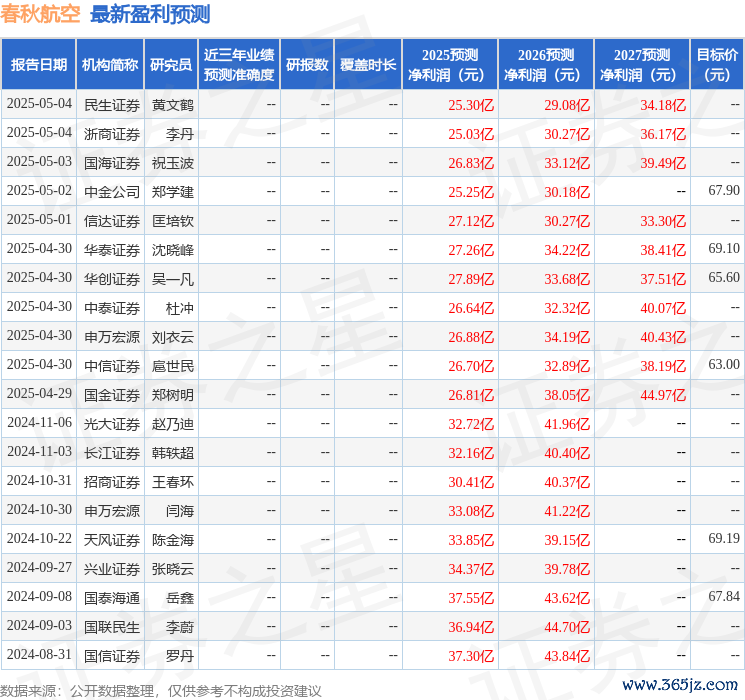745x700 pixels.
Task: Select the 2026预测净利润 column header
Action: [x=546, y=64]
